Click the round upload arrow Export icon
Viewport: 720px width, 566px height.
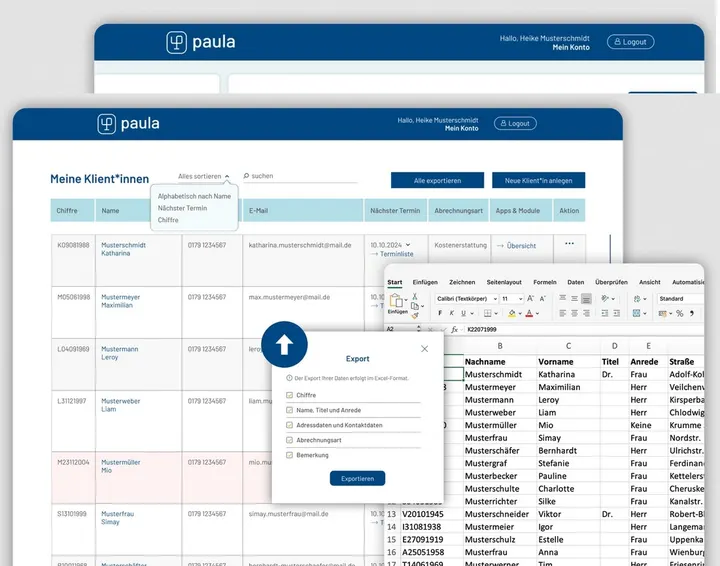tap(284, 344)
